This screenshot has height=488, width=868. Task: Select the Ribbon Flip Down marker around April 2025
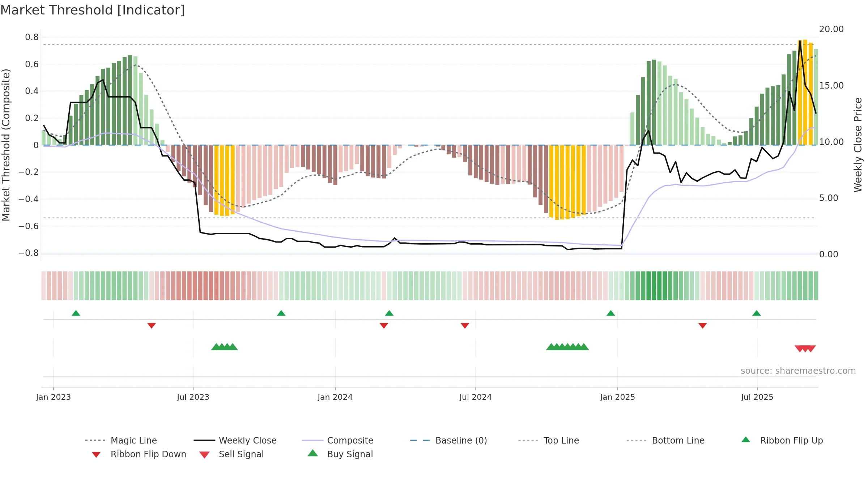(x=702, y=326)
